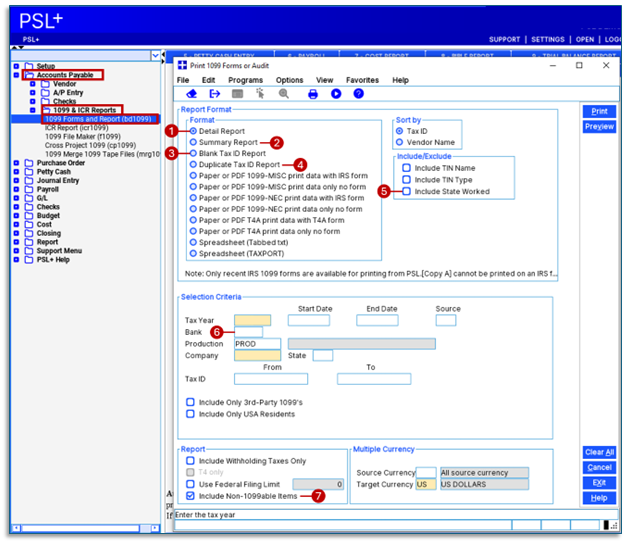The image size is (626, 542).
Task: Click the blue play preview icon
Action: pos(336,94)
